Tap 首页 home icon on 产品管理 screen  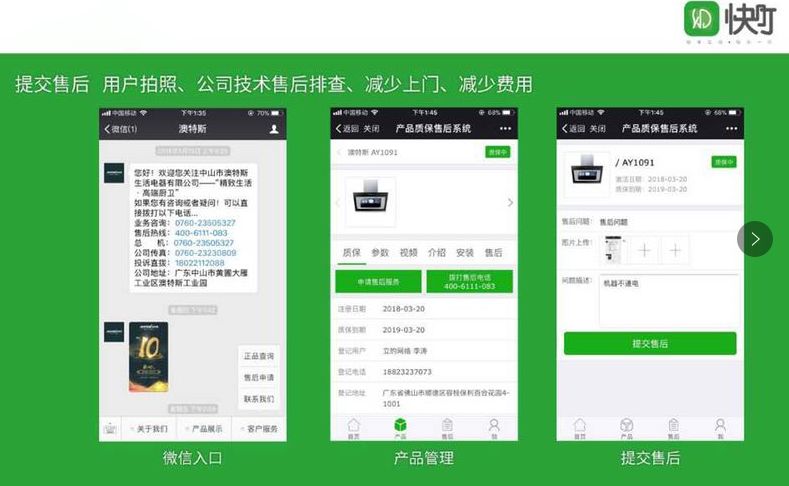click(x=354, y=429)
